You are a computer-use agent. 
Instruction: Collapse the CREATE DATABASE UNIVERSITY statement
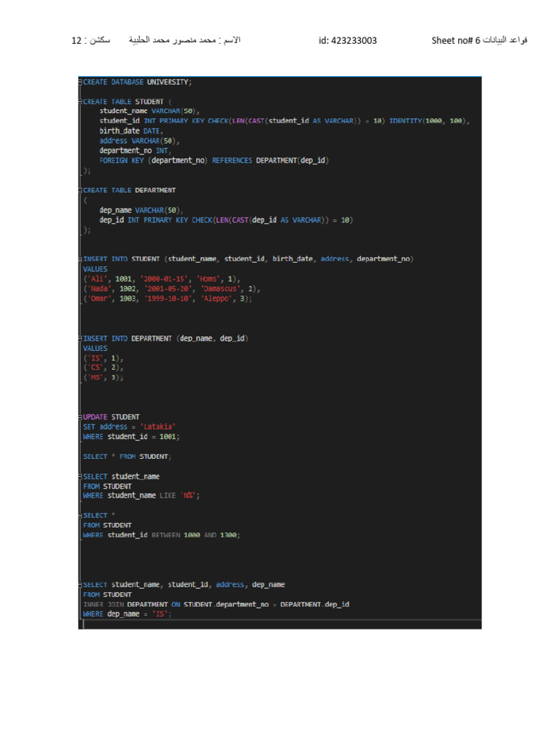click(x=80, y=82)
